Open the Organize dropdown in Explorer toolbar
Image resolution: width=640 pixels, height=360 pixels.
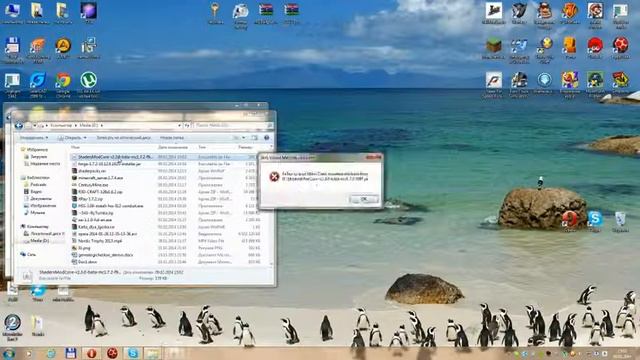(x=34, y=138)
